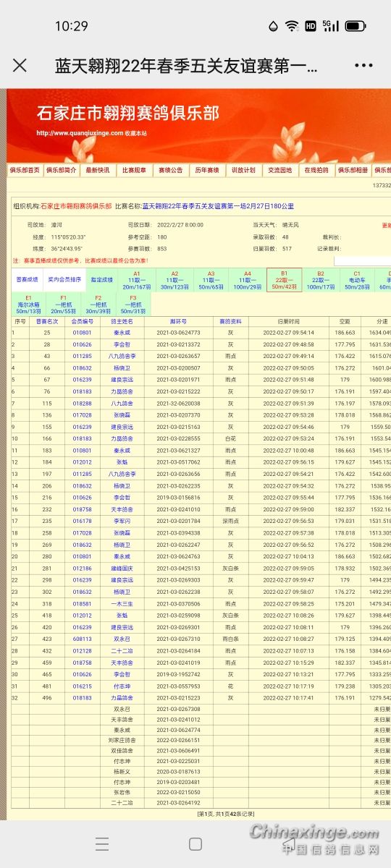The image size is (391, 868).
Task: Select the A1 11取一 category cell
Action: 136,280
